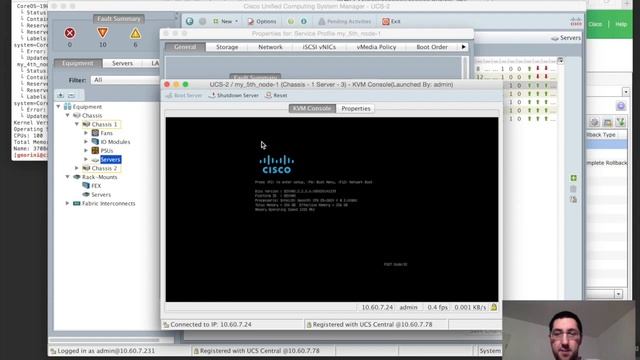This screenshot has width=640, height=360.
Task: Click Reset in KVM toolbar
Action: (276, 96)
